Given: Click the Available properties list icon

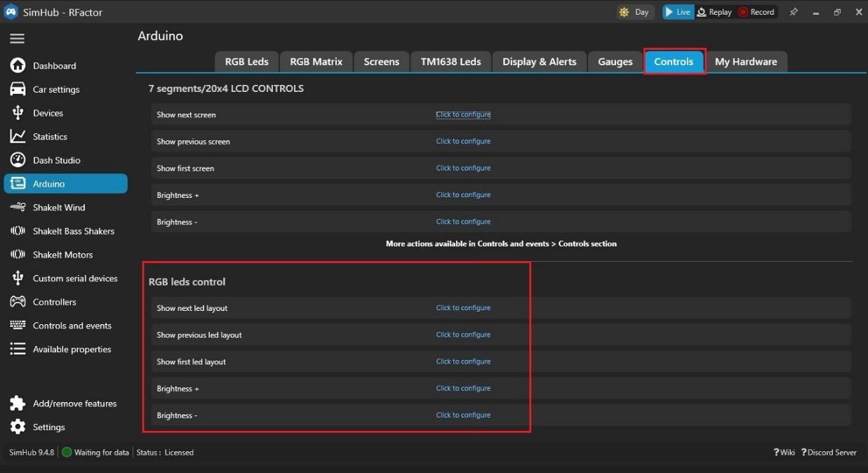Looking at the screenshot, I should (x=18, y=349).
